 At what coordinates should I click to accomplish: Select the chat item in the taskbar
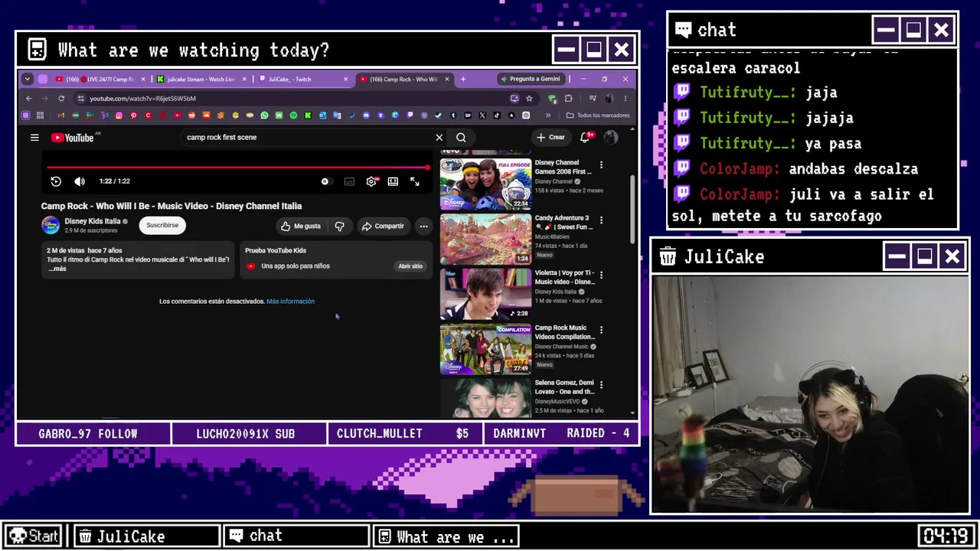click(x=296, y=536)
